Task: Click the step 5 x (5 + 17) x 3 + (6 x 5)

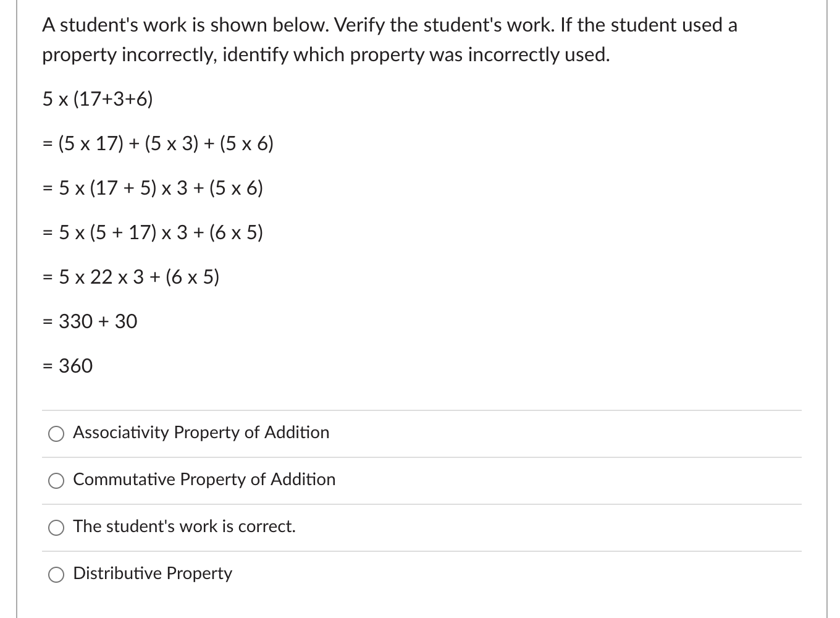Action: tap(152, 232)
